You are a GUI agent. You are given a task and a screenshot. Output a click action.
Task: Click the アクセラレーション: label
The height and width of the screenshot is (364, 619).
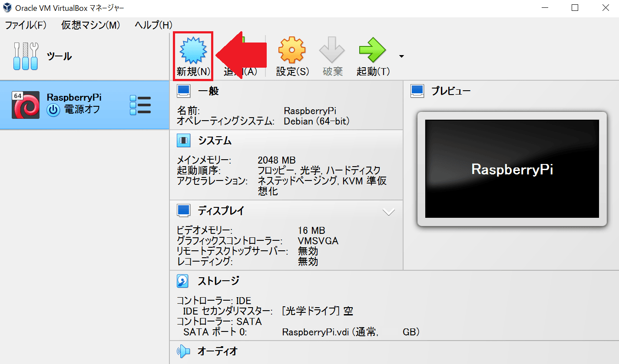212,181
